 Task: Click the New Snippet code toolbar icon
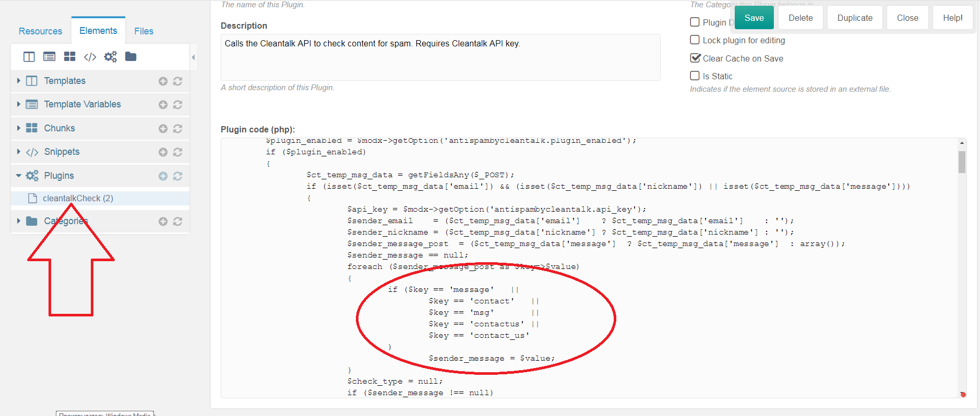point(90,57)
